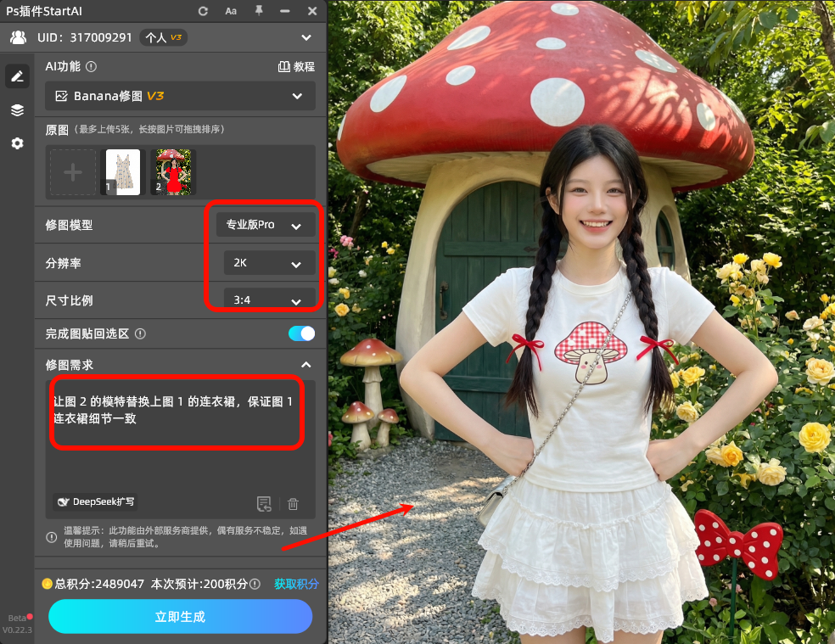Screen dimensions: 835x644
Task: Open the settings gear in left sidebar
Action: point(17,143)
